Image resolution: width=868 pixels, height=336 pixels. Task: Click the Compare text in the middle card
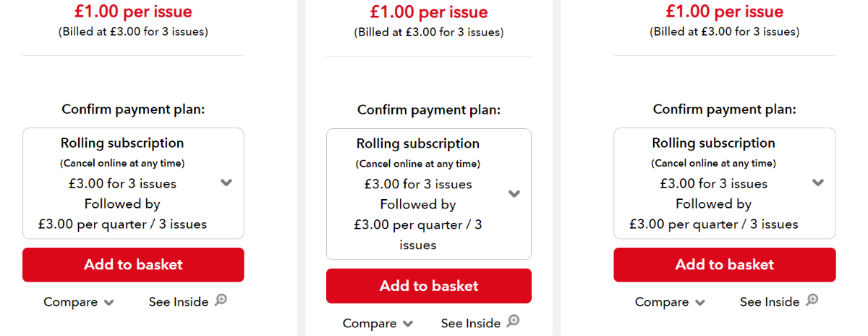(x=370, y=323)
